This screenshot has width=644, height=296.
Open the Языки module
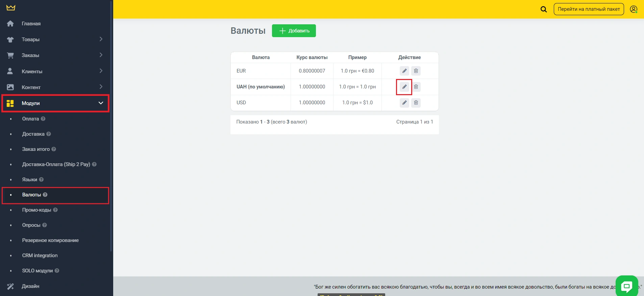30,180
